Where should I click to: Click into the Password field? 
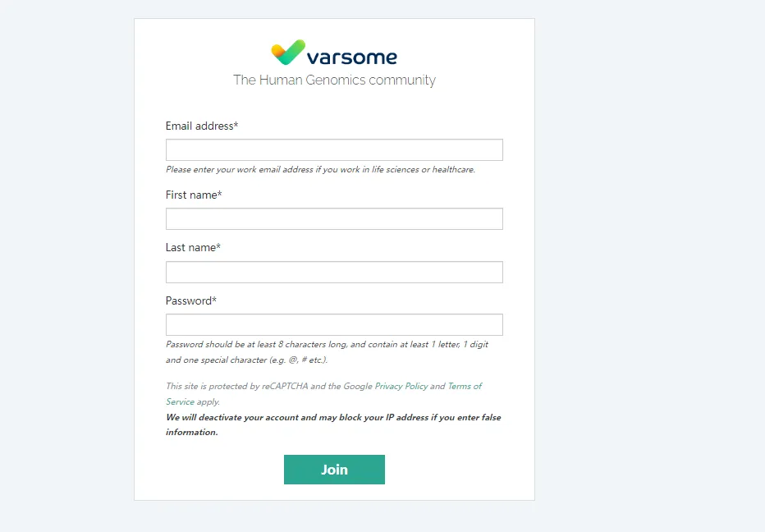click(334, 324)
